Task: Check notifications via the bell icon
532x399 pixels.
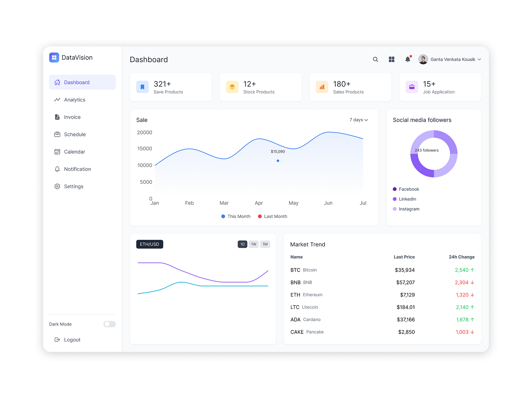Action: (x=407, y=59)
